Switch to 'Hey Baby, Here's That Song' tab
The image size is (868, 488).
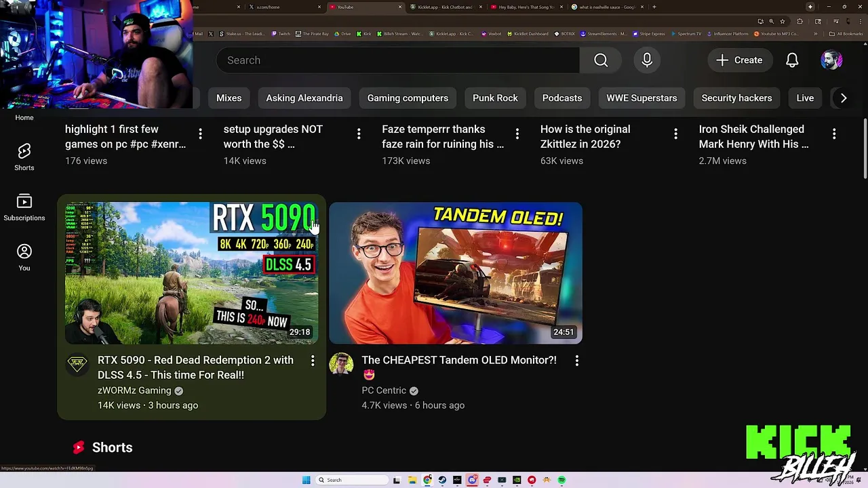527,7
